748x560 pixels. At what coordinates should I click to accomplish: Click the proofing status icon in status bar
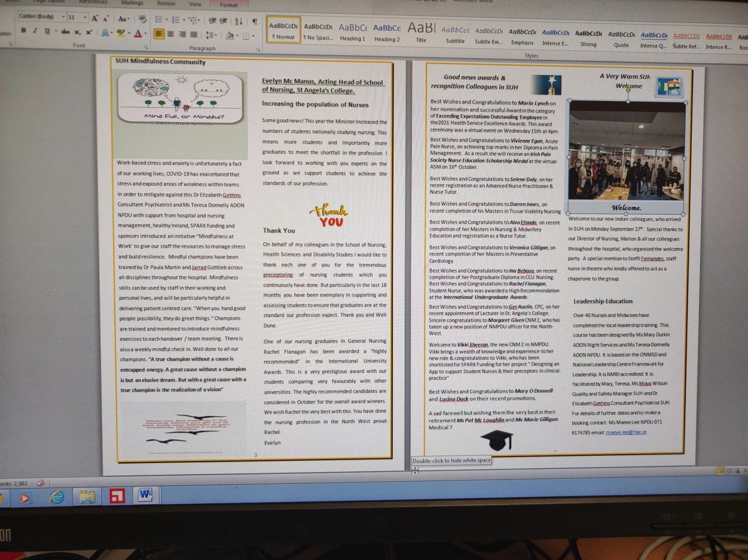(41, 483)
